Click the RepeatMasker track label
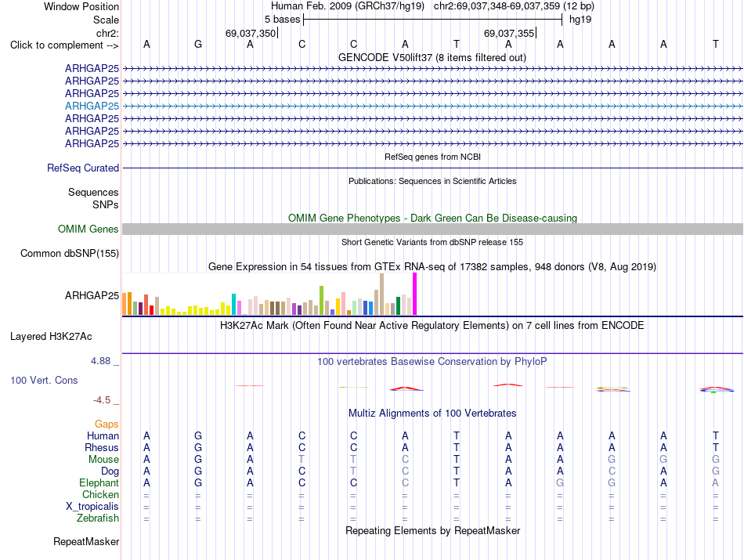The height and width of the screenshot is (560, 744). coord(86,541)
